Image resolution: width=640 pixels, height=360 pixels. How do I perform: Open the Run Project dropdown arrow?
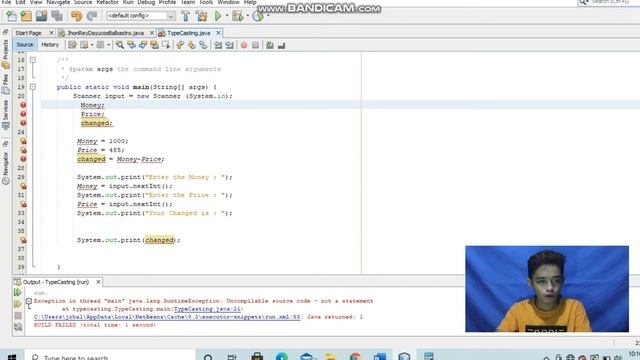[227, 16]
